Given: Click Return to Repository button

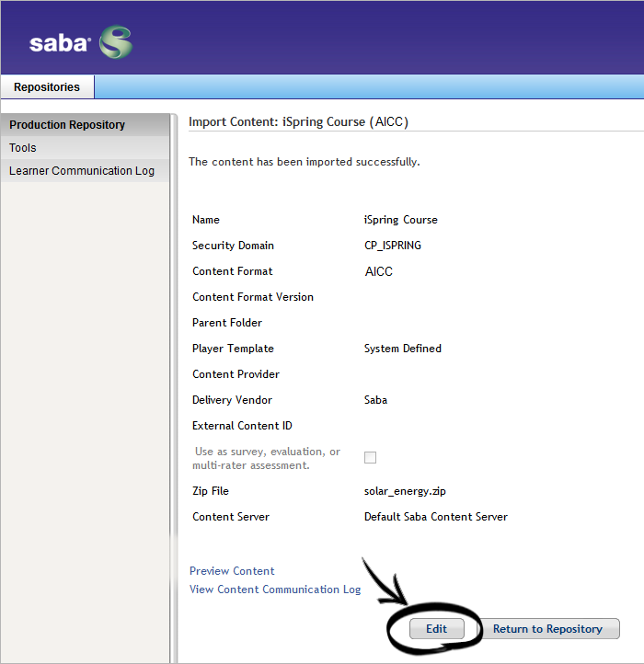Looking at the screenshot, I should pyautogui.click(x=547, y=628).
